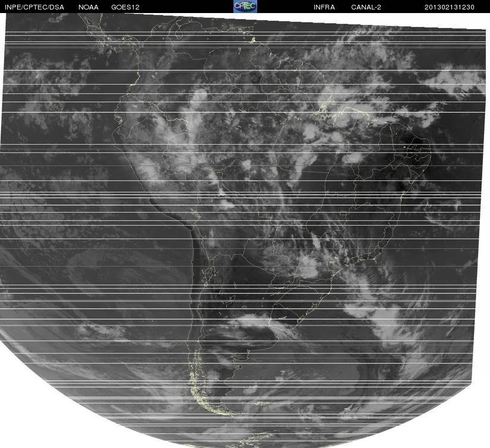
Task: Click the 201302131230 timestamp
Action: [x=450, y=7]
